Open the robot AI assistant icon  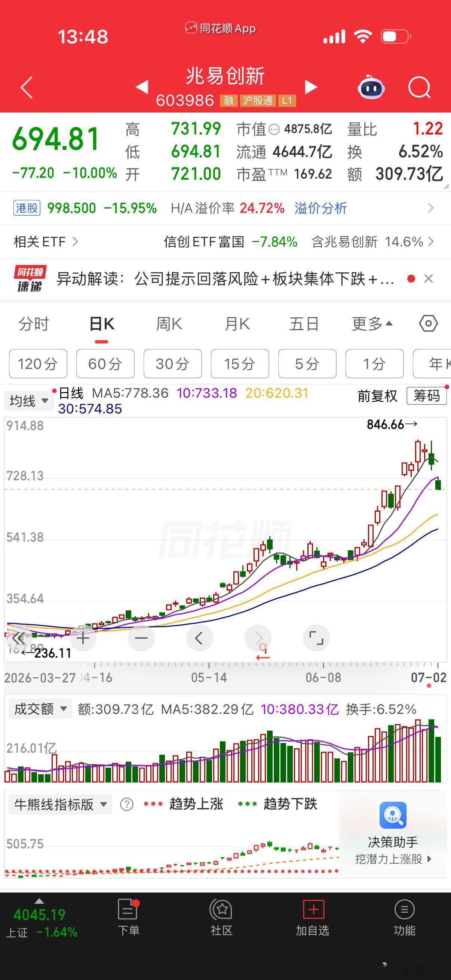point(371,87)
